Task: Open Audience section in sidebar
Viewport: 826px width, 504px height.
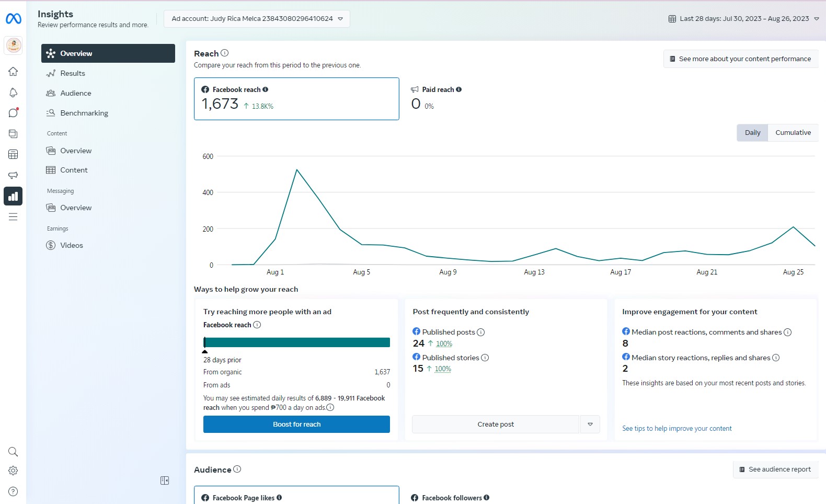Action: click(x=108, y=93)
